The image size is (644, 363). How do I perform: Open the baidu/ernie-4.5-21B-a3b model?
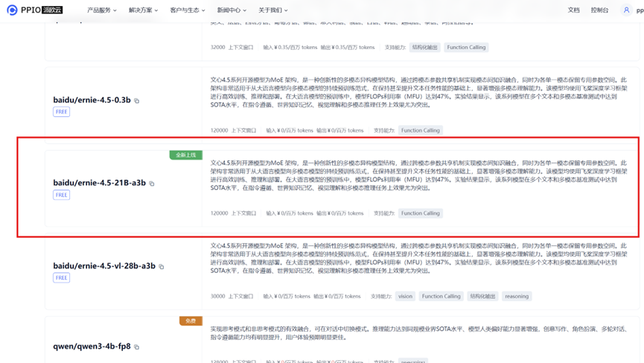point(100,183)
